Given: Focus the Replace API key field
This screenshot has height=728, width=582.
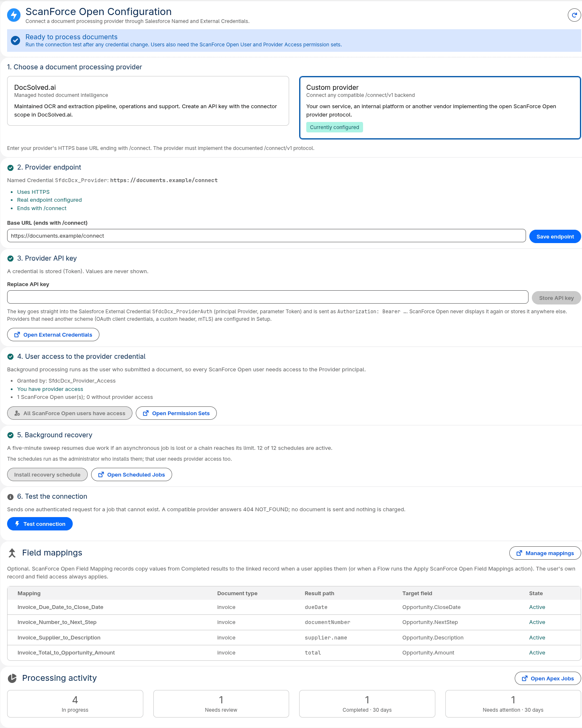Looking at the screenshot, I should (267, 297).
